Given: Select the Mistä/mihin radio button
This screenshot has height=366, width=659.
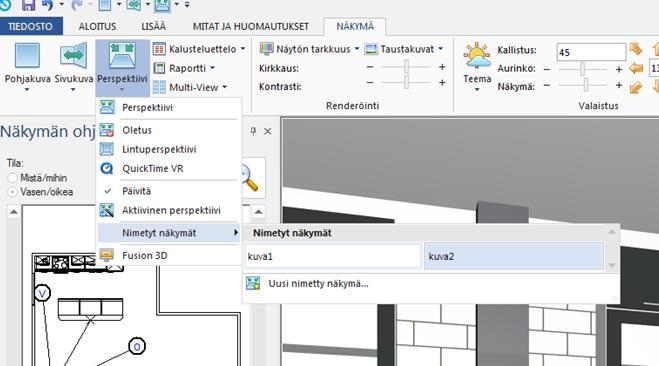Looking at the screenshot, I should (13, 178).
